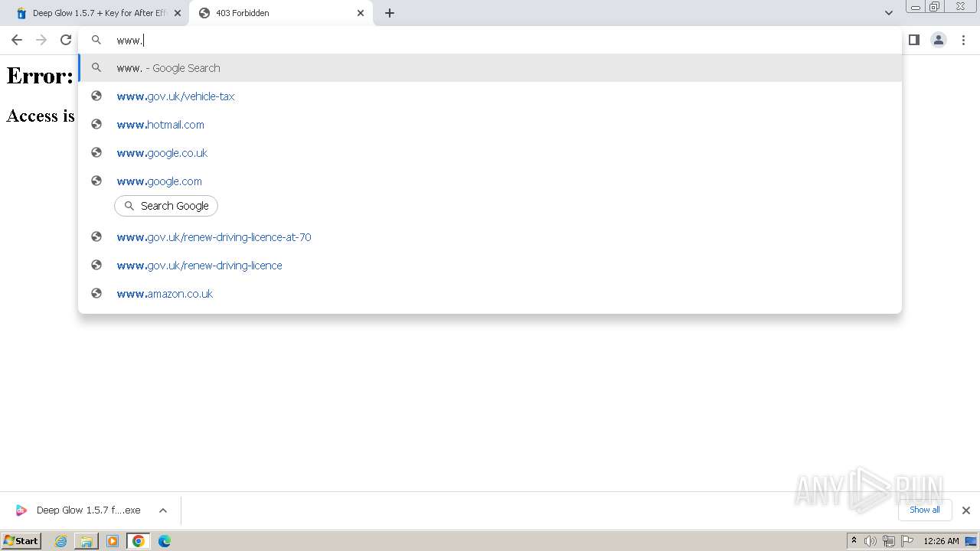The image size is (980, 551).
Task: Choose www.google.co.uk suggestion
Action: 490,152
